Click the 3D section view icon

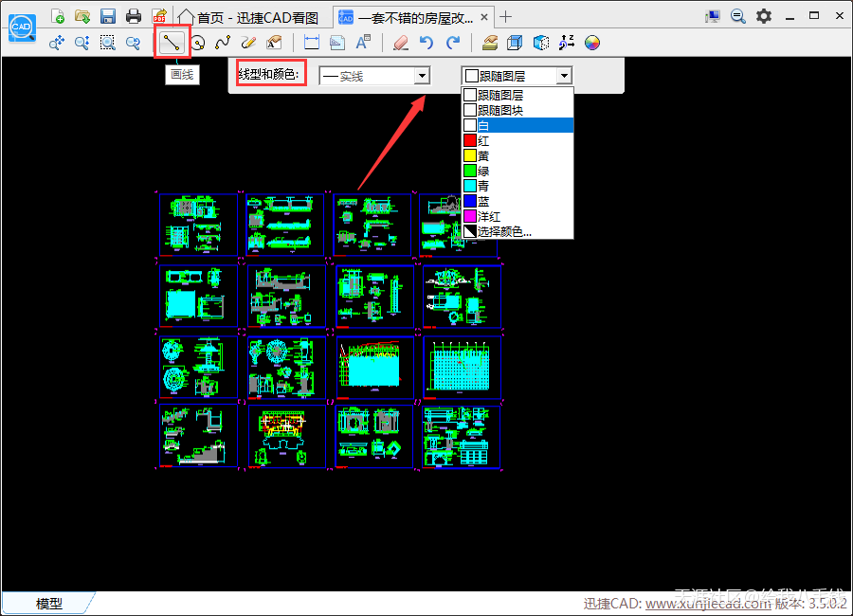pyautogui.click(x=541, y=43)
